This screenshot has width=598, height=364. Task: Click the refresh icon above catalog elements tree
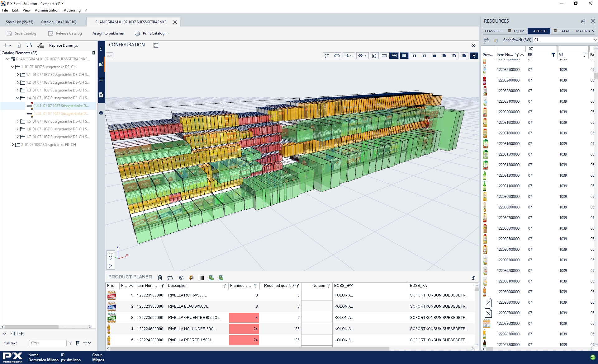(x=29, y=45)
